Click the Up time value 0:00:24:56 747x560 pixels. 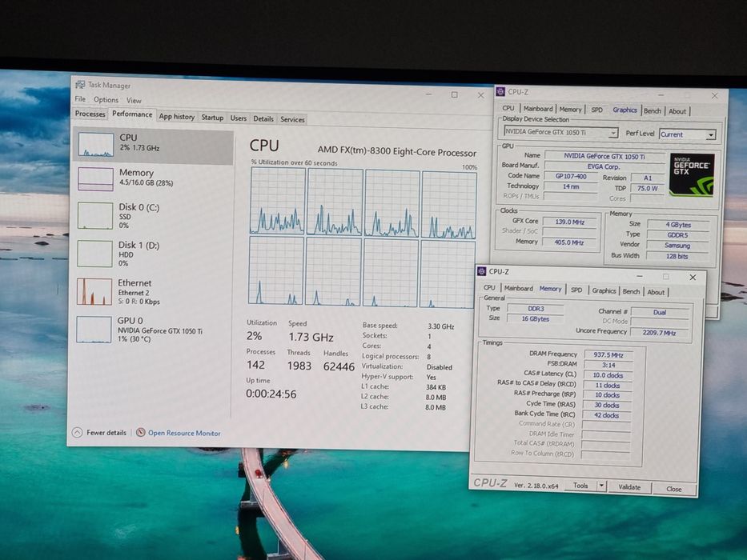(271, 394)
